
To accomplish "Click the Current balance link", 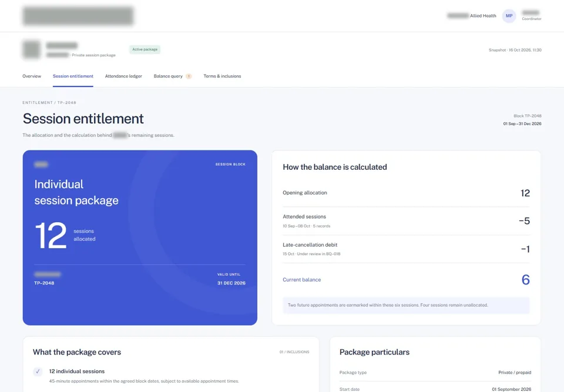I will coord(302,280).
